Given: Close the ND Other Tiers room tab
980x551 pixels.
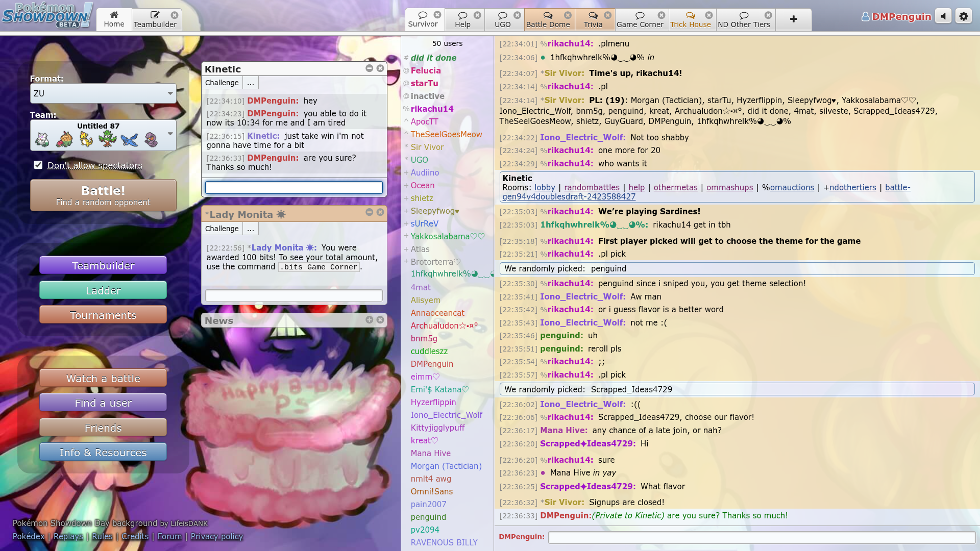Looking at the screenshot, I should pos(768,15).
